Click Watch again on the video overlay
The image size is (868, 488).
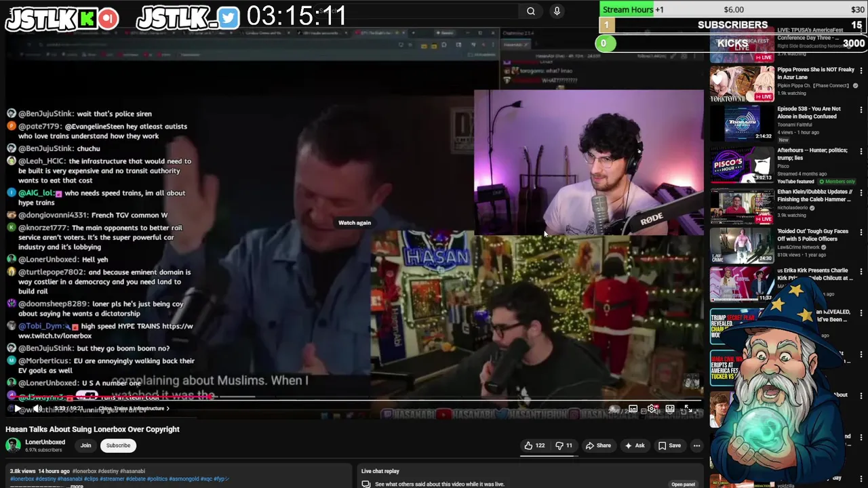[x=355, y=222]
